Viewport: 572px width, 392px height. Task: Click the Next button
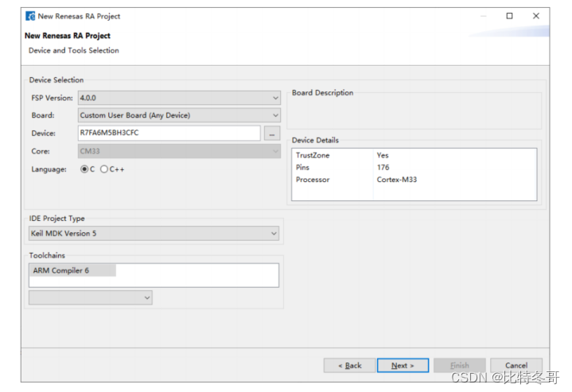[x=403, y=366]
